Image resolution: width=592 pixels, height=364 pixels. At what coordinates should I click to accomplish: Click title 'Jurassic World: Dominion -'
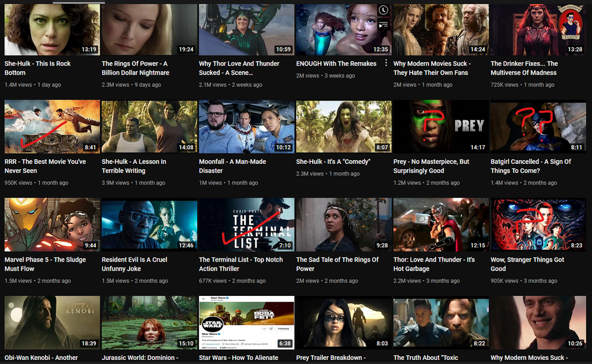coord(140,357)
